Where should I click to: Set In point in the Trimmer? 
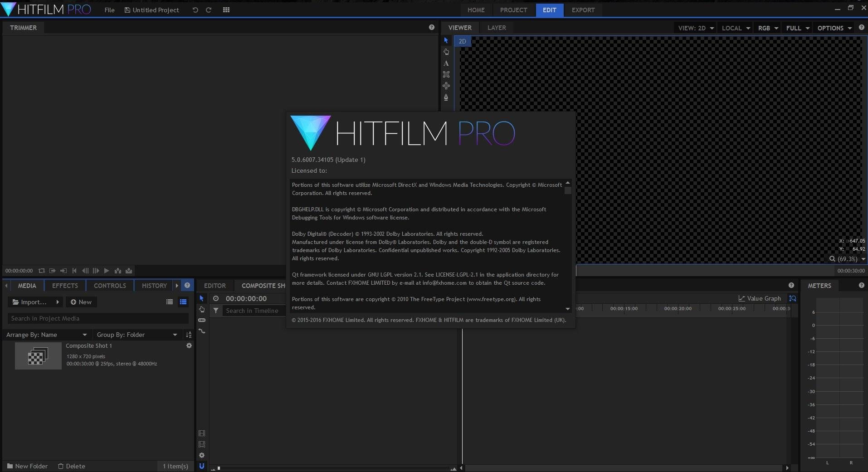[53, 271]
